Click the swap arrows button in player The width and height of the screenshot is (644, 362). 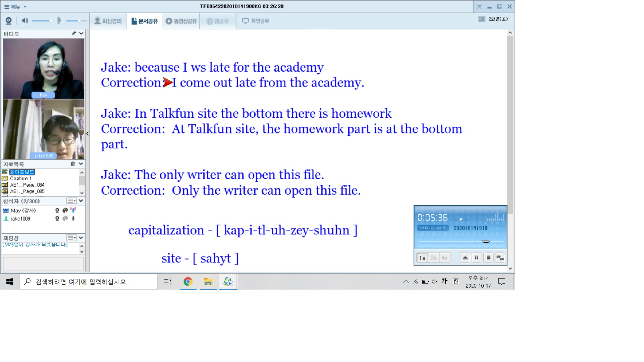[500, 258]
